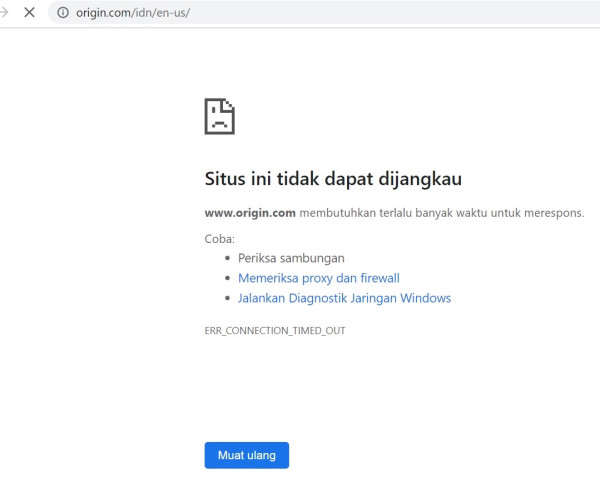
Task: Click the bold 'www.origin.com' text
Action: pyautogui.click(x=250, y=213)
